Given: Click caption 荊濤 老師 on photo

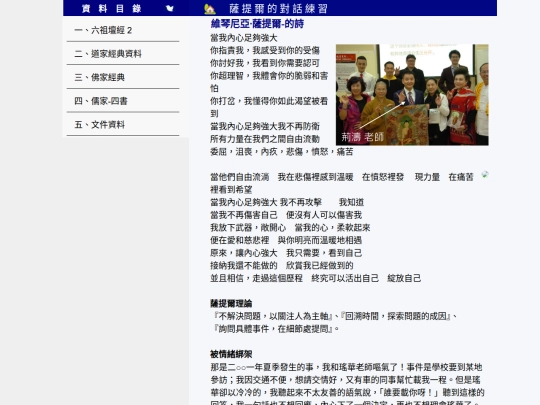Looking at the screenshot, I should [362, 137].
